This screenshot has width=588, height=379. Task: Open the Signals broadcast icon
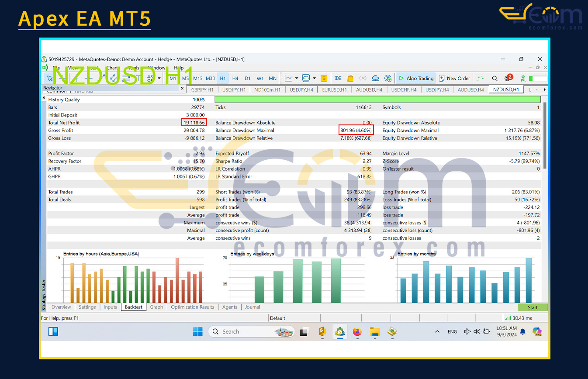363,78
